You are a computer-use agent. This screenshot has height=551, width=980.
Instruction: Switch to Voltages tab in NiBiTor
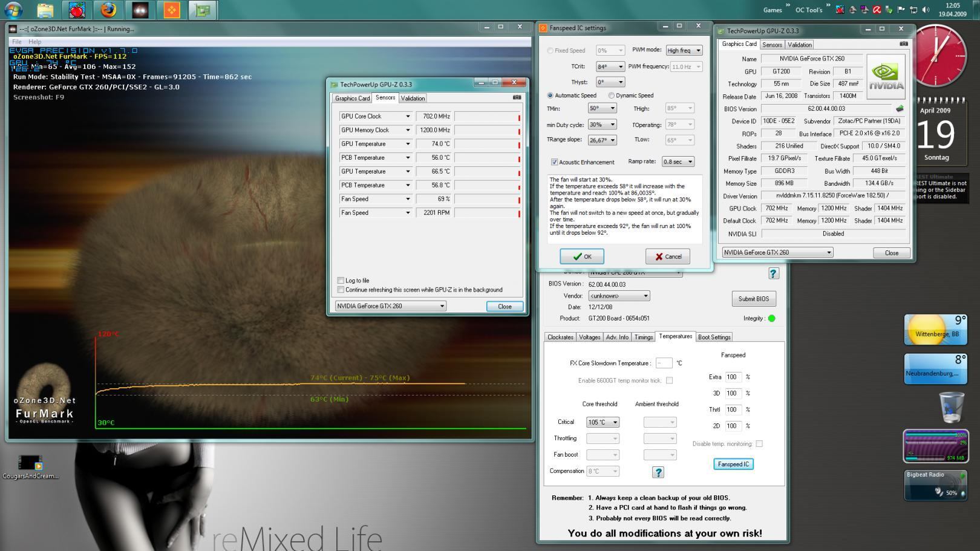point(589,337)
